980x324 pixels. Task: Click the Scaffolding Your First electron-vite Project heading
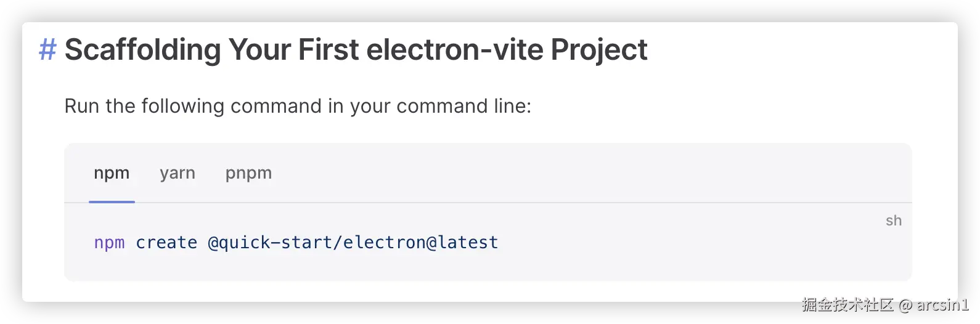[x=356, y=50]
